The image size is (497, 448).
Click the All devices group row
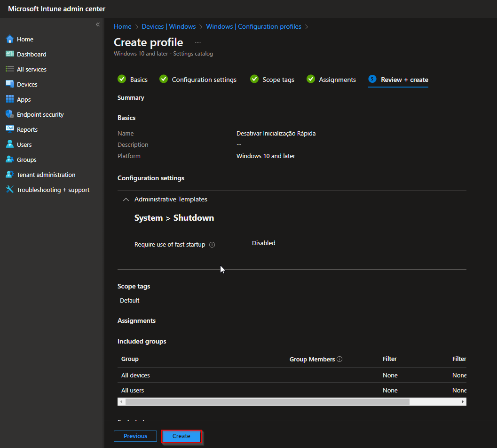pos(292,375)
